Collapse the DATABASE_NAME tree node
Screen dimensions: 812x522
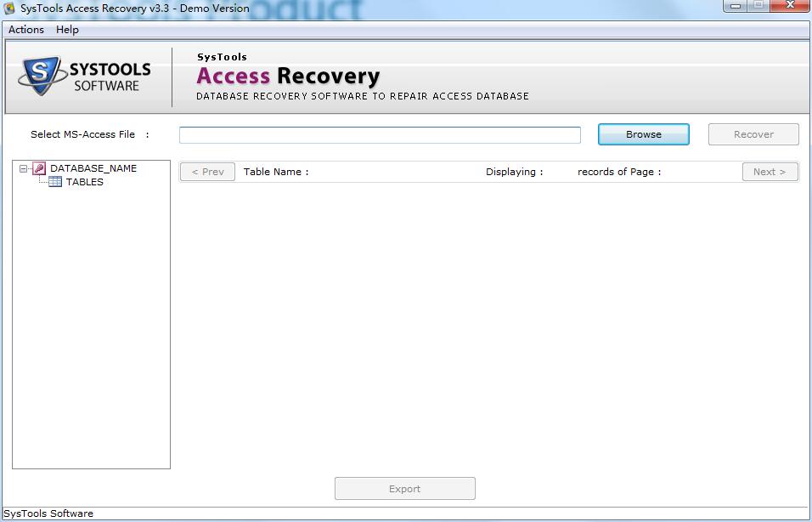(23, 168)
